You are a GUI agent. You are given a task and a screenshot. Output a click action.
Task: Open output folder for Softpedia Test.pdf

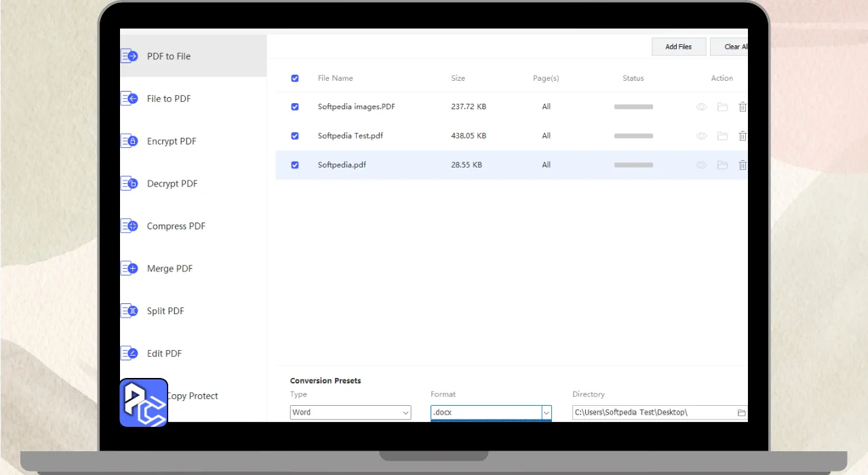pos(722,136)
